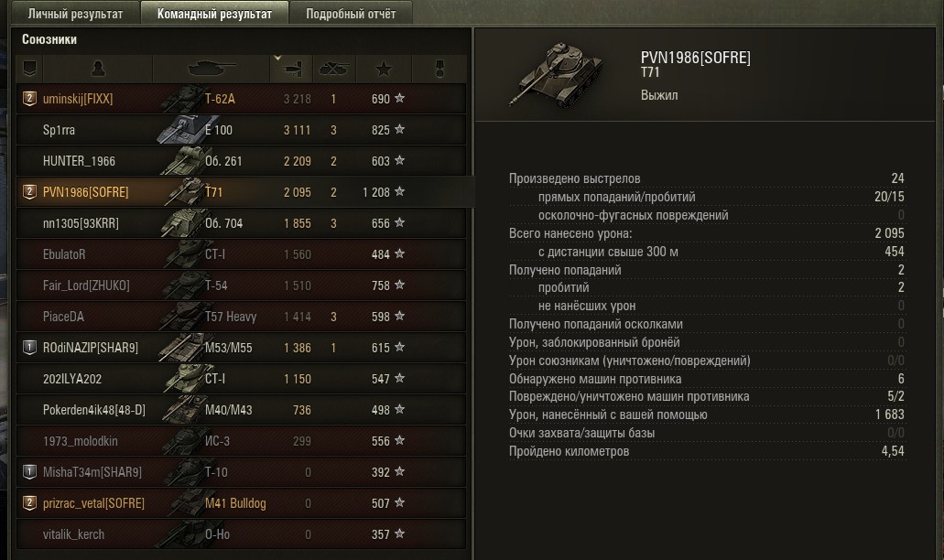Click the T71 tank thumbnail in details
944x560 pixels.
(553, 75)
